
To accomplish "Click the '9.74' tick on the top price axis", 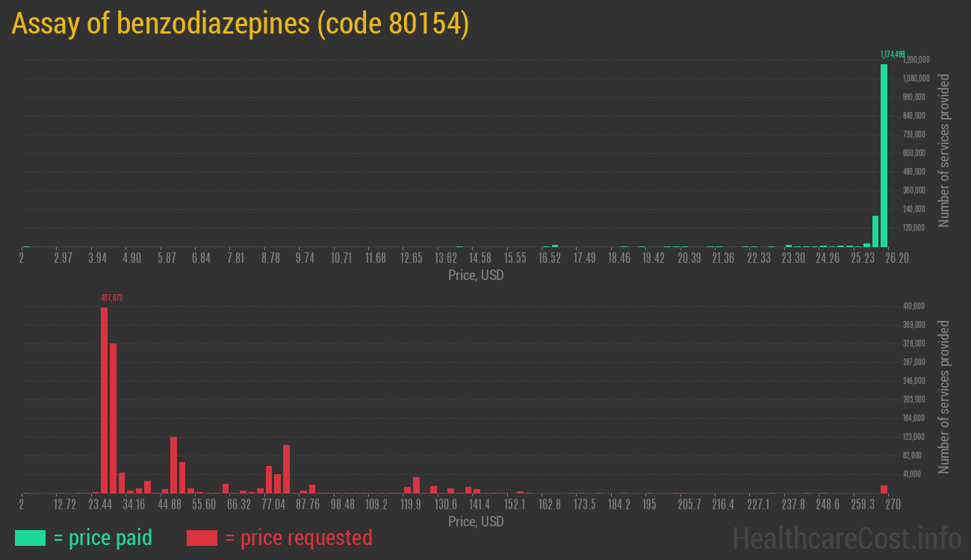I will tap(305, 258).
